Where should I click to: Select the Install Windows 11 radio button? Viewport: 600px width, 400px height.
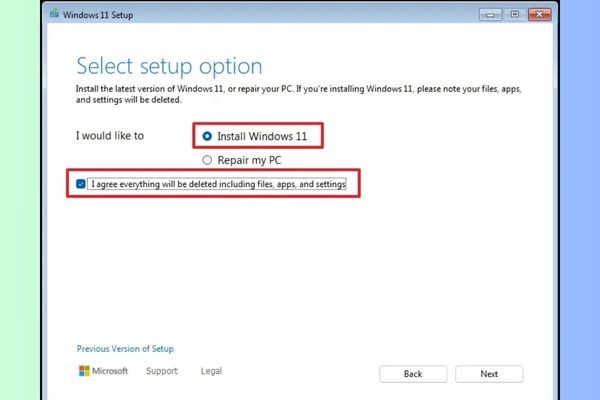207,135
